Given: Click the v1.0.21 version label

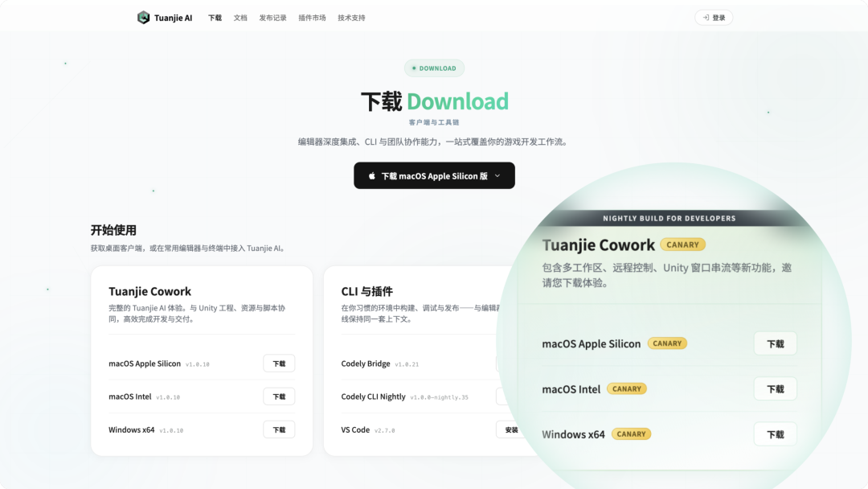Looking at the screenshot, I should (407, 364).
